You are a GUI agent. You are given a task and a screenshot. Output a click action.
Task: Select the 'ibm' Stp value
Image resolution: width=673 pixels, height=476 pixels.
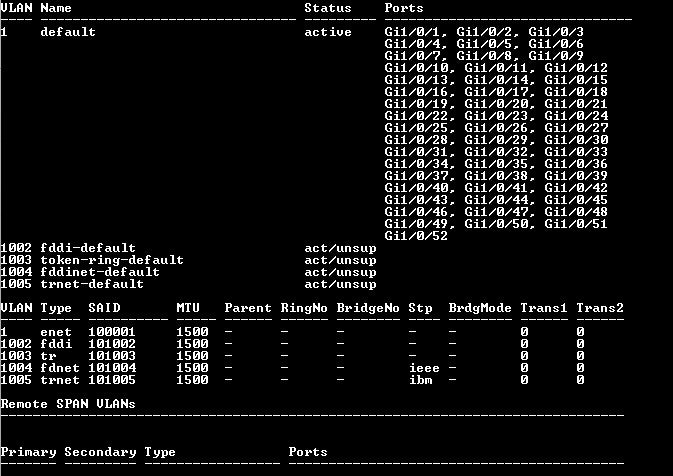(420, 380)
